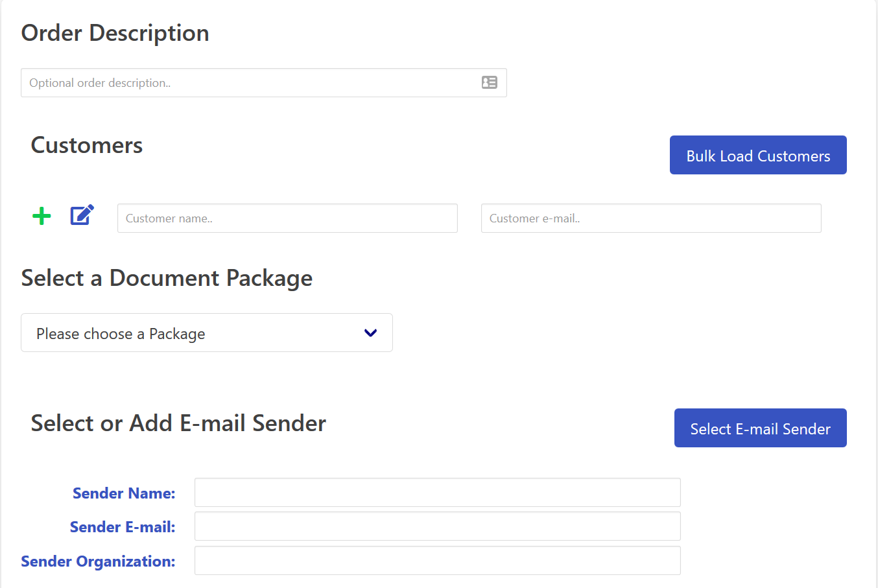Click the Customers section heading
878x588 pixels.
click(x=87, y=145)
